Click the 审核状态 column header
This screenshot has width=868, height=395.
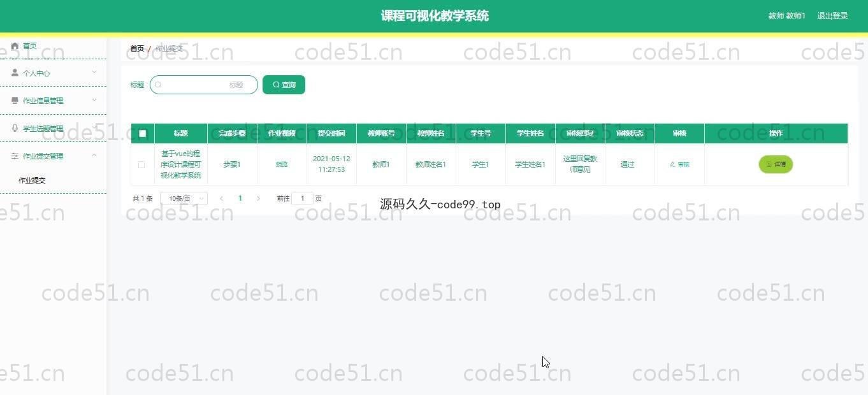coord(630,133)
